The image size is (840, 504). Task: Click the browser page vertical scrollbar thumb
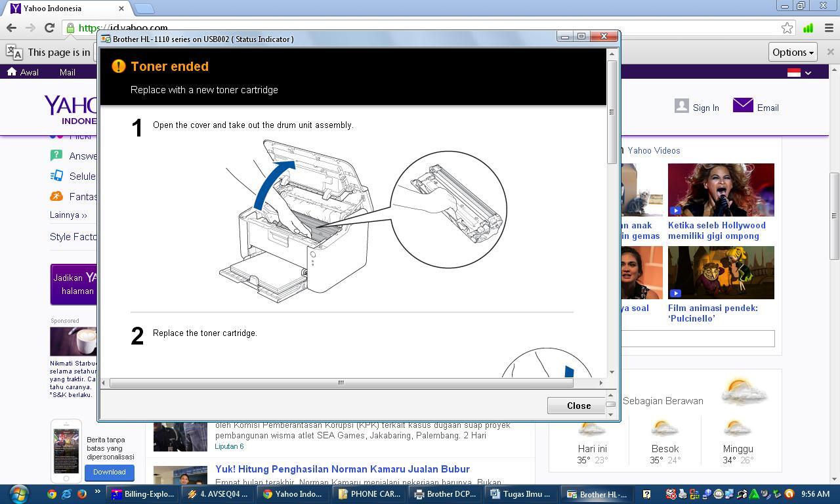[834, 216]
